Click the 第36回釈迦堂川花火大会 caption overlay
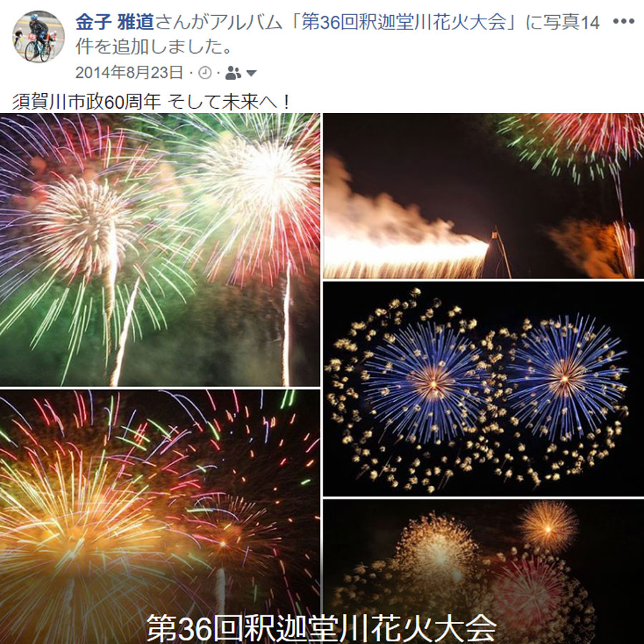644x644 pixels. pyautogui.click(x=321, y=628)
